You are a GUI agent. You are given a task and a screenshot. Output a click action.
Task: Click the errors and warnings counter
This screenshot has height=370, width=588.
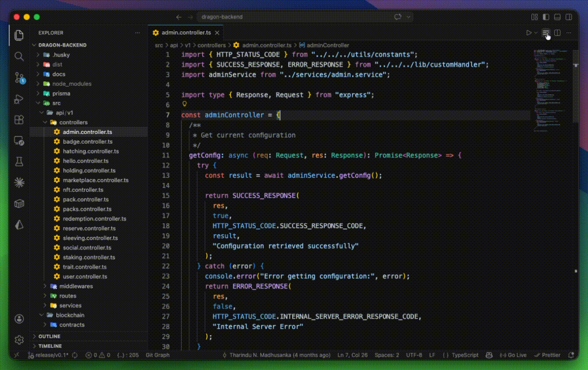[98, 355]
